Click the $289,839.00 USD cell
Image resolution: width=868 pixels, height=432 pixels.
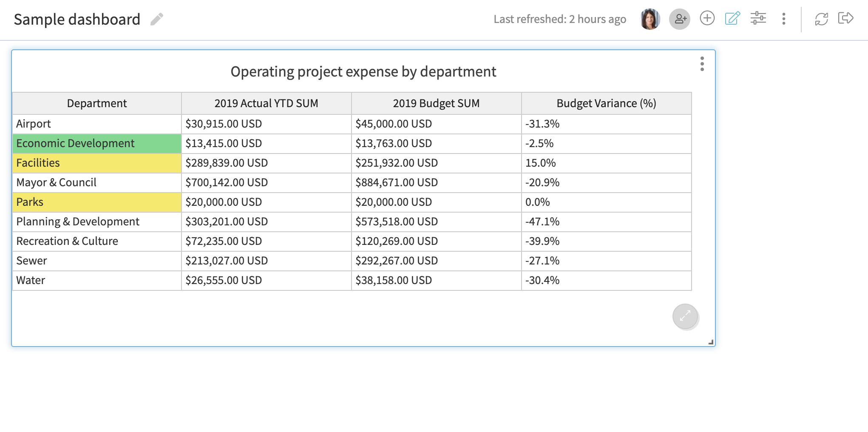[x=267, y=163]
